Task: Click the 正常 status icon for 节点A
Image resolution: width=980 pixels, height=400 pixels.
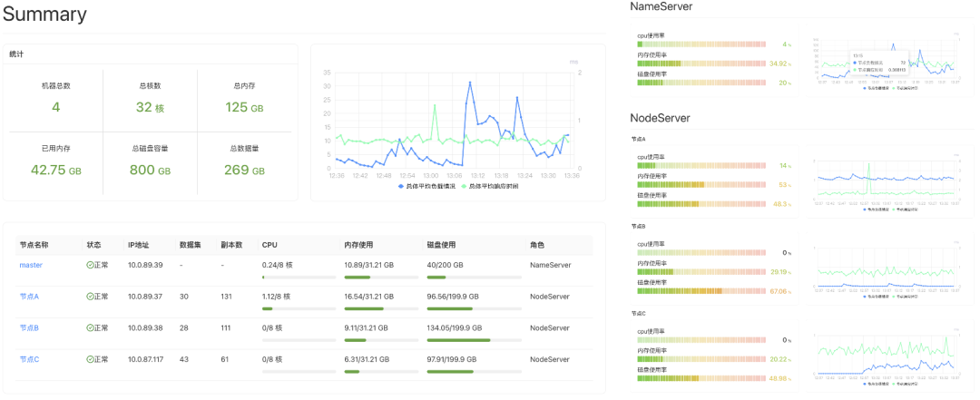Action: pyautogui.click(x=91, y=297)
